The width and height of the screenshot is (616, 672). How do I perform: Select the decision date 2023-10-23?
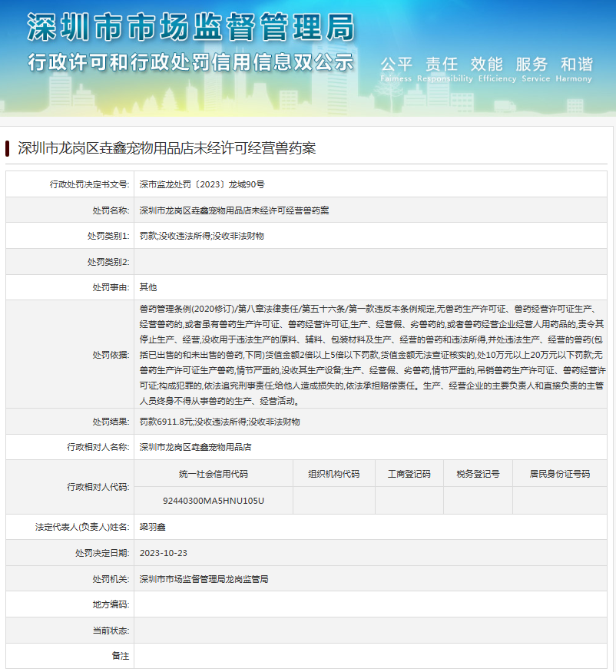(164, 553)
